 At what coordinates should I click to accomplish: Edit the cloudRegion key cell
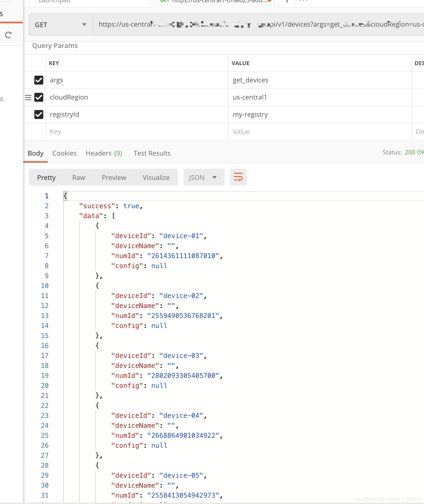point(137,97)
